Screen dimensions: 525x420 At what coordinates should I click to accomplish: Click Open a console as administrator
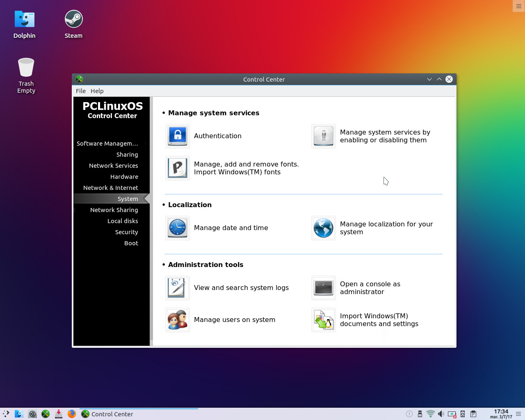370,288
